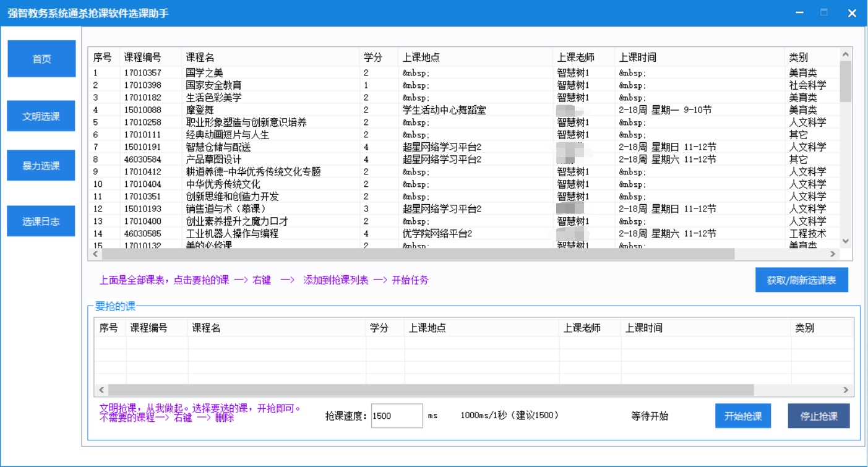
Task: Click course number 15010088
Action: [x=142, y=110]
